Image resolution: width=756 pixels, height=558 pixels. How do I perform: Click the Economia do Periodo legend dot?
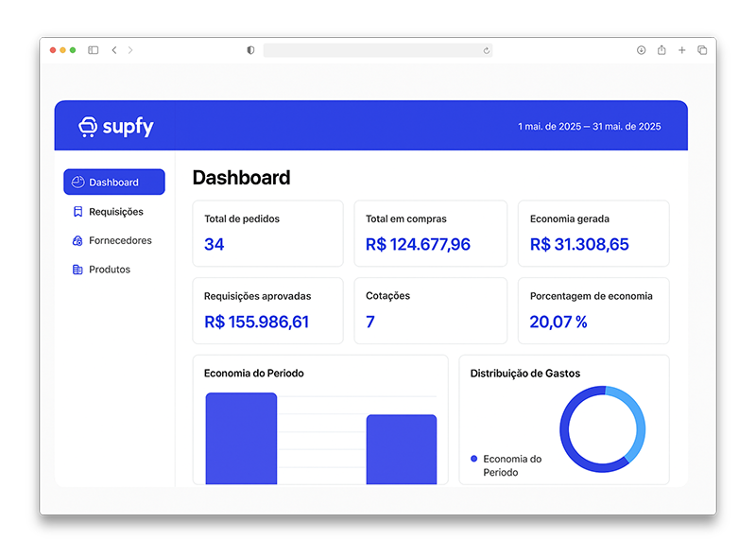[x=473, y=459]
